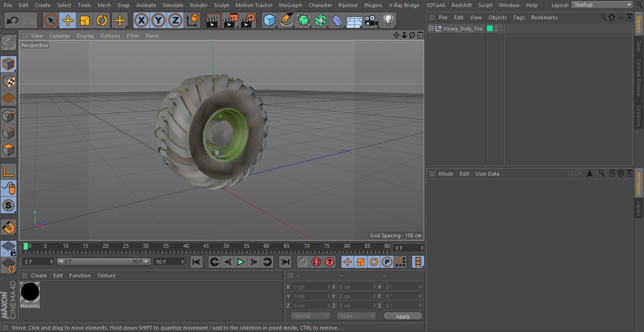Activate the Move tool

[x=67, y=20]
